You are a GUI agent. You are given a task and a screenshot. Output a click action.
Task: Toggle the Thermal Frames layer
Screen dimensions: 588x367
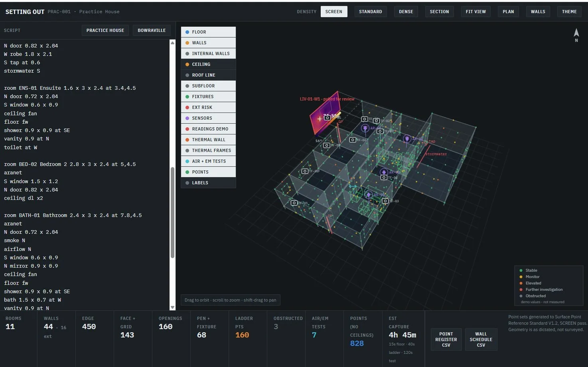pos(208,150)
